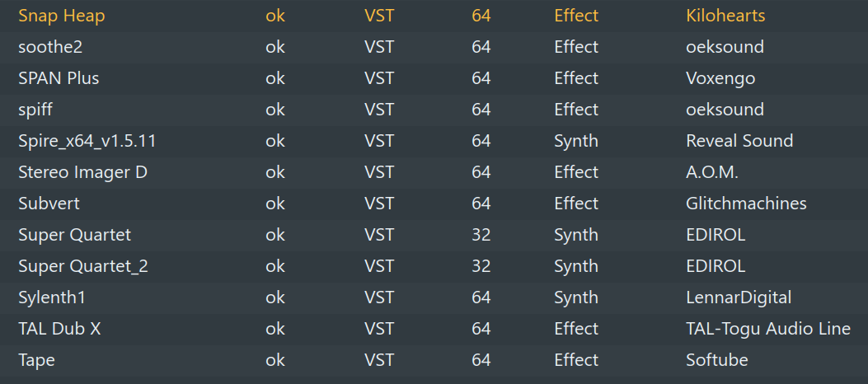The height and width of the screenshot is (384, 868).
Task: Click the LennarDigital vendor cell
Action: pyautogui.click(x=739, y=297)
